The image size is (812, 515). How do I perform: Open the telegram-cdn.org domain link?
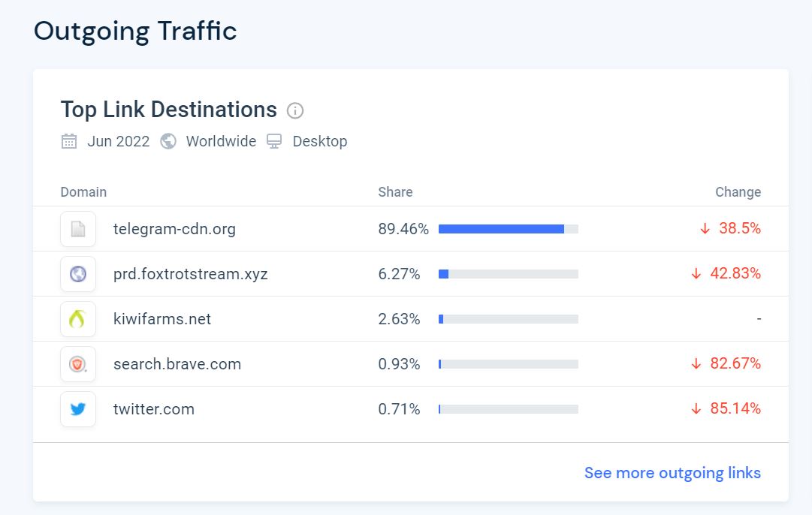tap(174, 229)
